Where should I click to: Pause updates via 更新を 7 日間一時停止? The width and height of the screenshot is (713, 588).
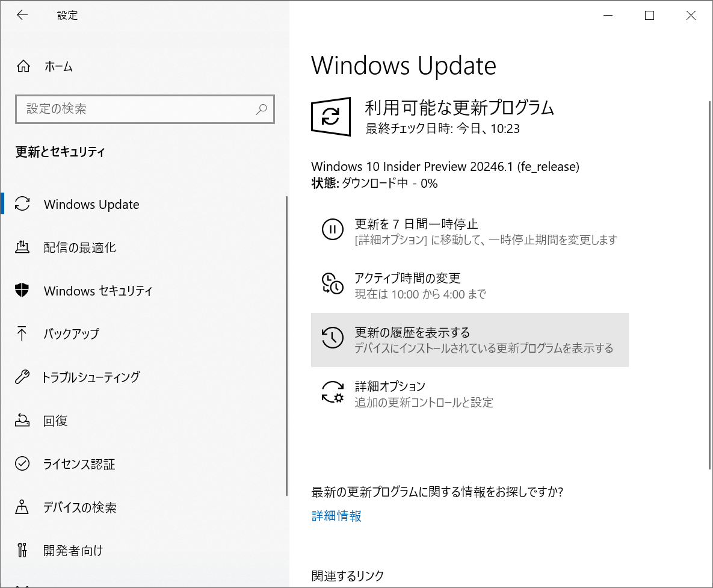click(470, 232)
